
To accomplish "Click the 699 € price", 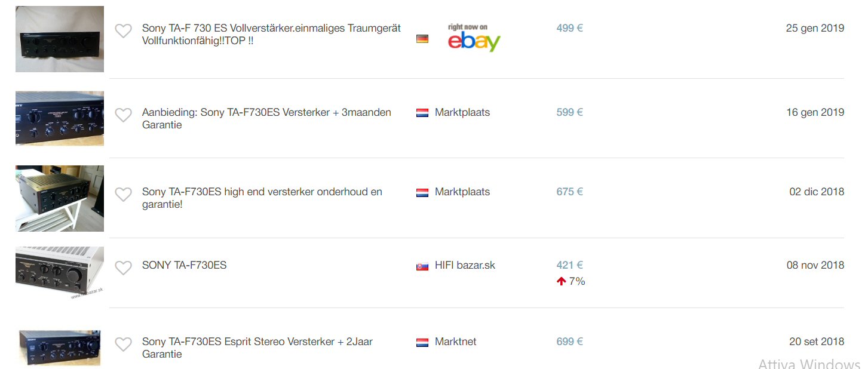I will 569,342.
